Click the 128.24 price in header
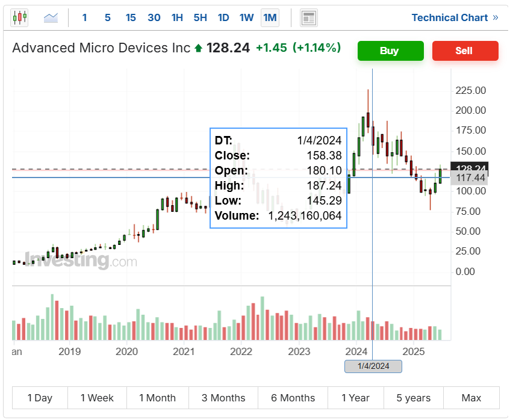The image size is (510, 420). pos(228,48)
